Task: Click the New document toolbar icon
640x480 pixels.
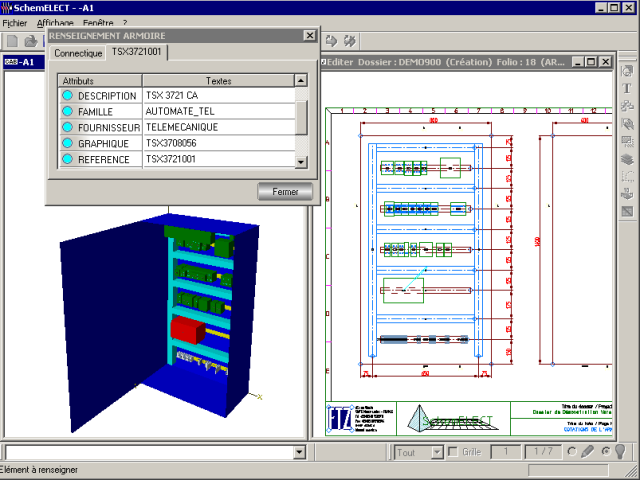Action: coord(13,41)
